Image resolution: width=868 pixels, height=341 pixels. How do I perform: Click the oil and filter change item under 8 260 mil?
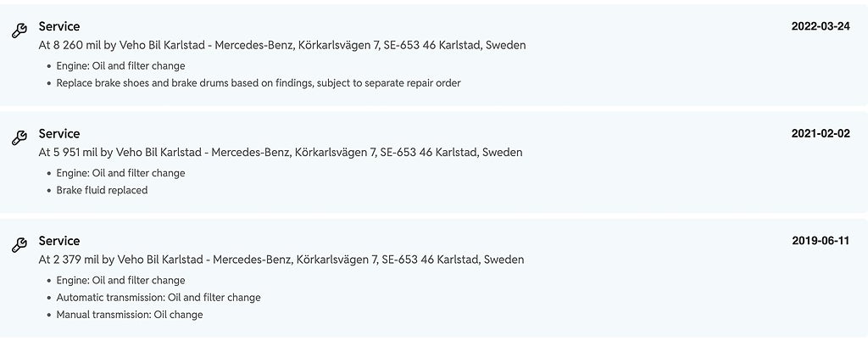(120, 65)
